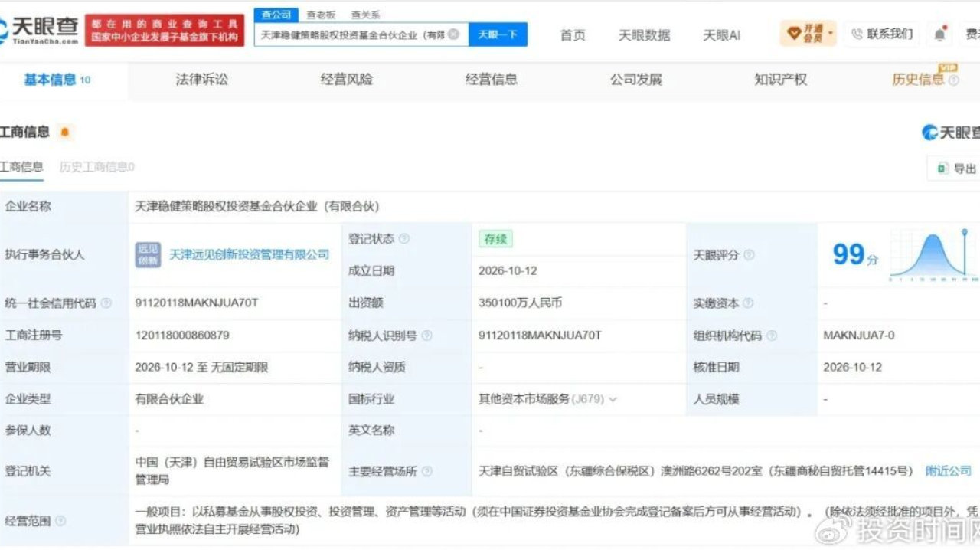980x550 pixels.
Task: Click 联系我们 contact button
Action: click(x=883, y=34)
